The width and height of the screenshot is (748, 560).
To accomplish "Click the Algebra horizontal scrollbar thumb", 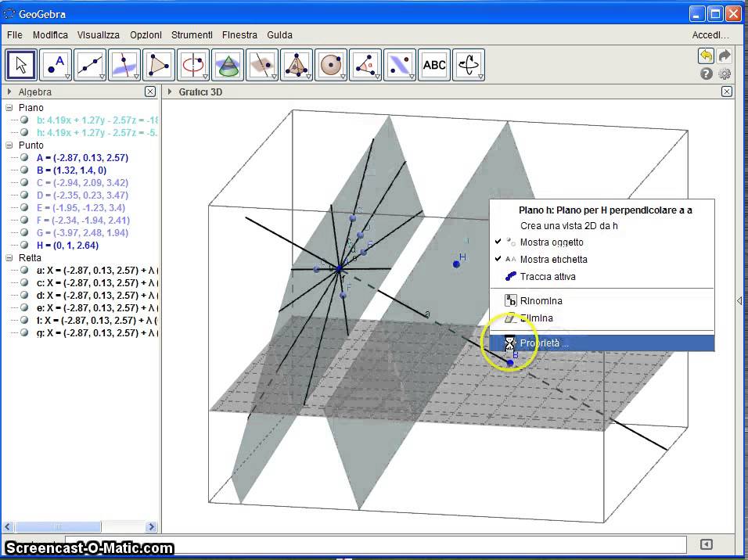I will [x=58, y=526].
